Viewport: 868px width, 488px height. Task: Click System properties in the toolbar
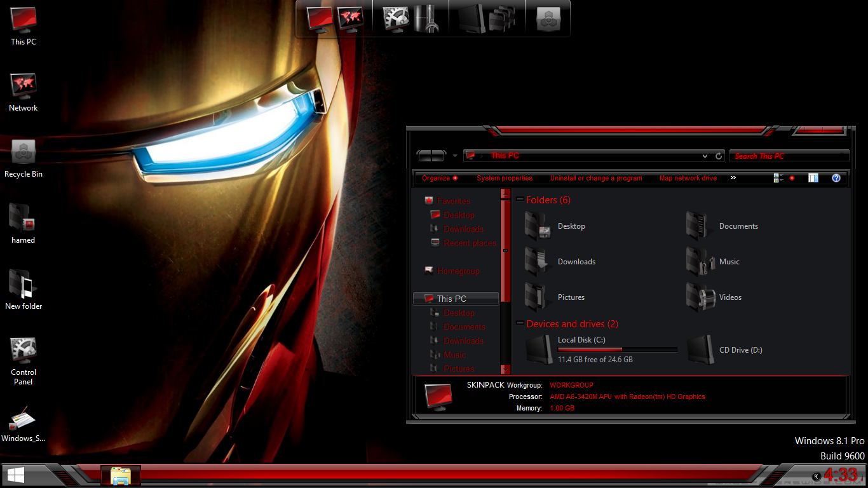[505, 179]
